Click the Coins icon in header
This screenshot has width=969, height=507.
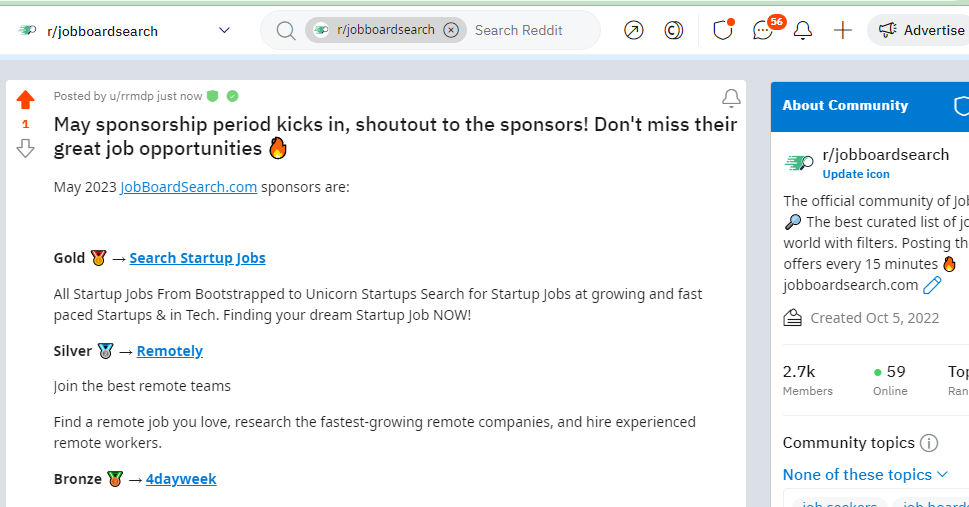click(674, 30)
